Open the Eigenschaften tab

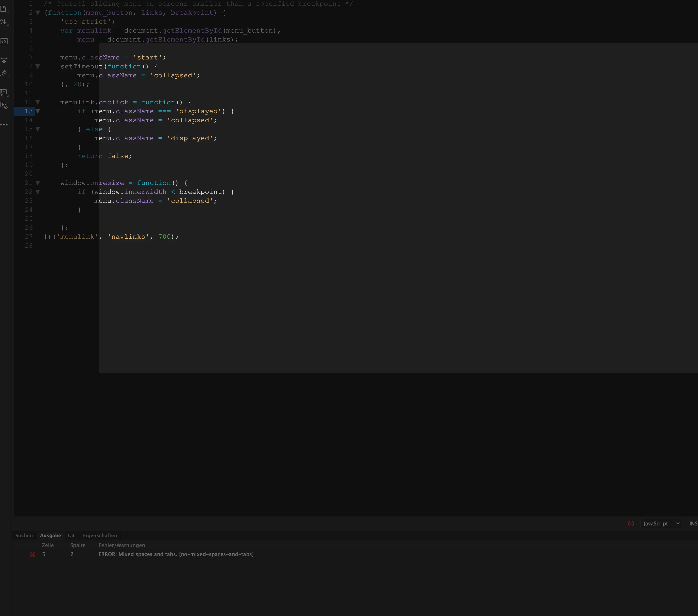tap(100, 535)
